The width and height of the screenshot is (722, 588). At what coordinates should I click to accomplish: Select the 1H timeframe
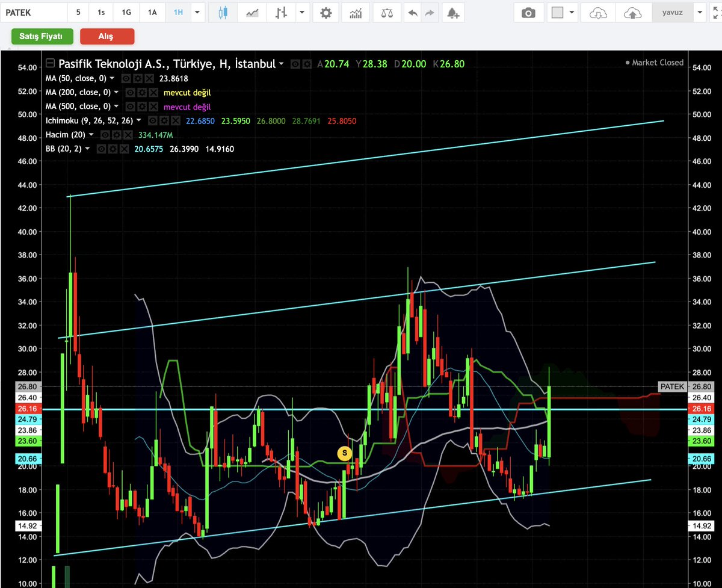click(178, 13)
